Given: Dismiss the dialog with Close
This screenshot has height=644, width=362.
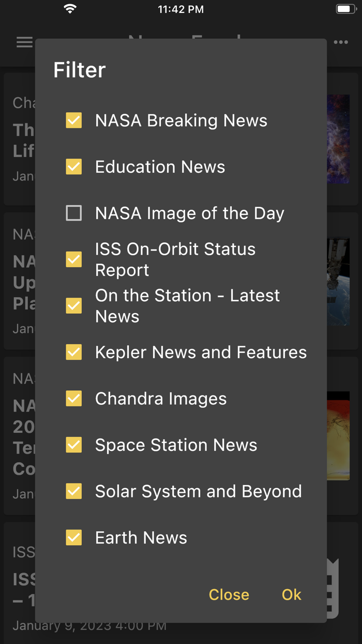Looking at the screenshot, I should pyautogui.click(x=229, y=595).
